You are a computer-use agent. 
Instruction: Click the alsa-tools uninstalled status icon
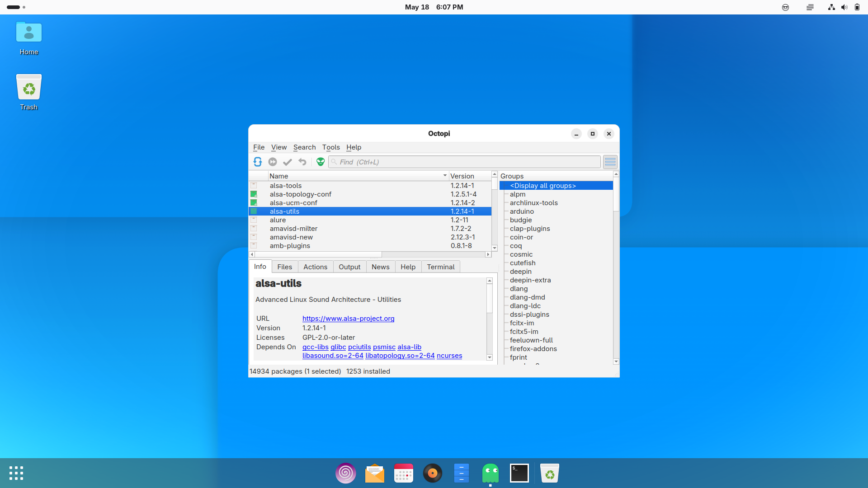[x=254, y=186]
